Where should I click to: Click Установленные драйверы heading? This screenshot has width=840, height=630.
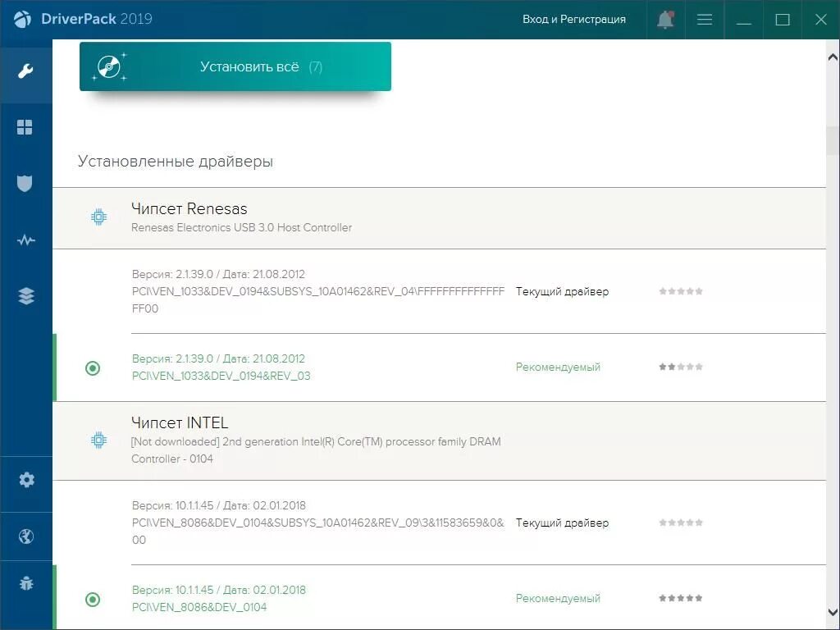[176, 162]
